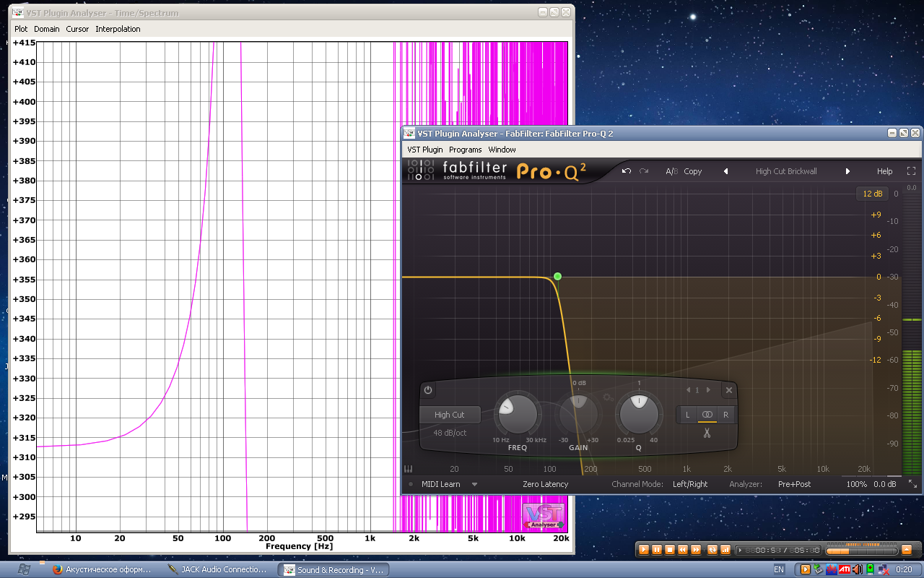This screenshot has width=924, height=578.
Task: Click Copy in the Pro-Q toolbar
Action: click(x=693, y=171)
